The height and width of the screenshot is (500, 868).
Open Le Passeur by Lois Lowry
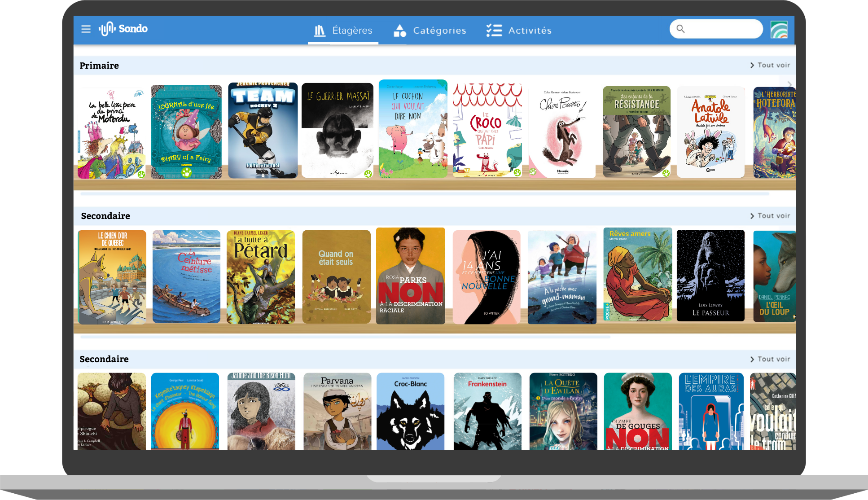(710, 275)
